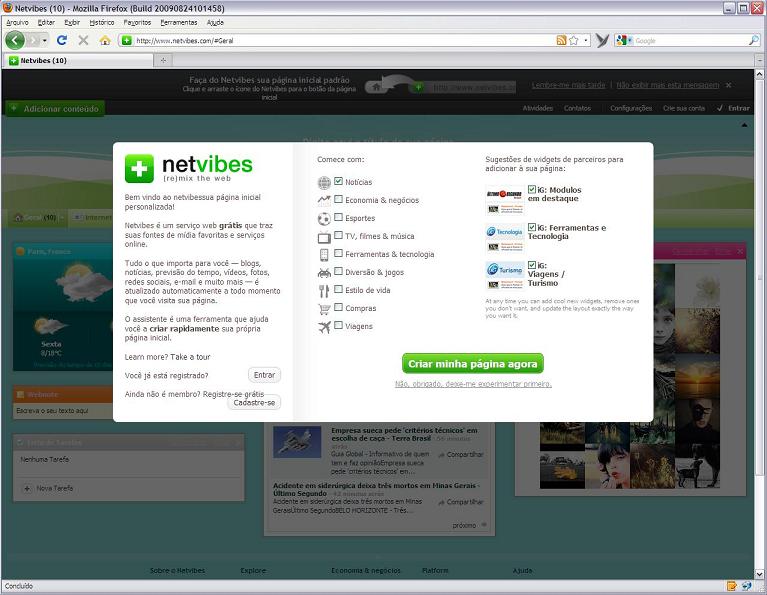767x595 pixels.
Task: Open the notes icon in the status bar
Action: pyautogui.click(x=732, y=586)
